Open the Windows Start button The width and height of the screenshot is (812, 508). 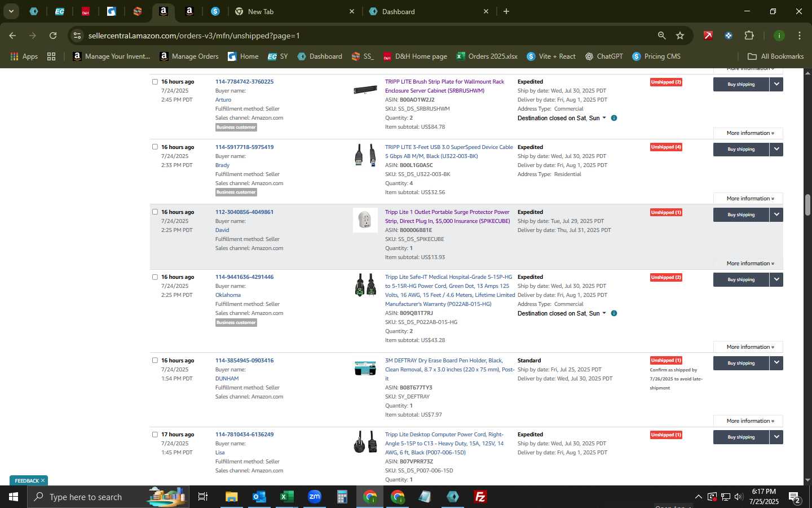[x=14, y=497]
